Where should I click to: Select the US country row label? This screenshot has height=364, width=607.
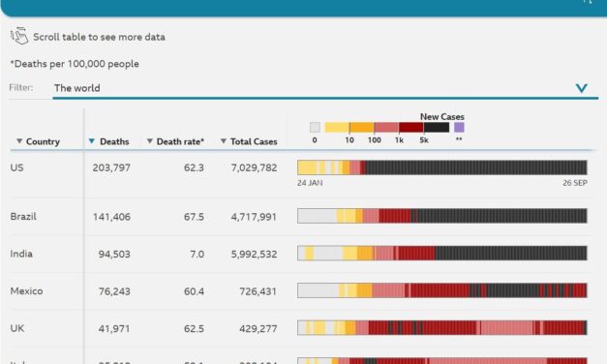(17, 167)
